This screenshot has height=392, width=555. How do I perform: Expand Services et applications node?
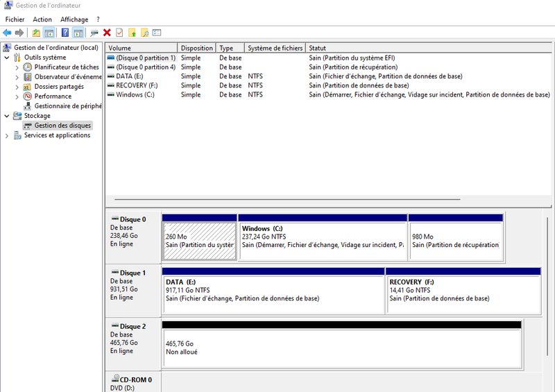pos(7,135)
